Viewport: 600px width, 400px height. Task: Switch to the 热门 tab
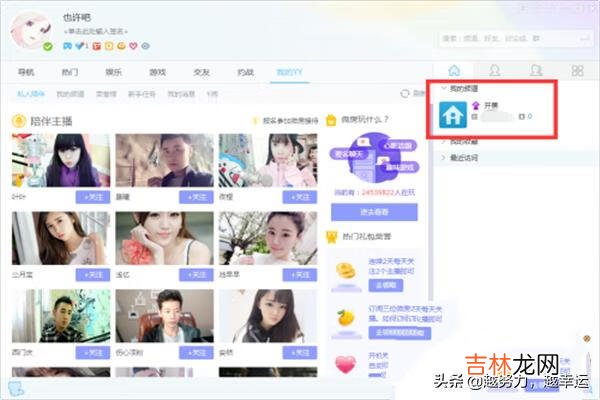[70, 72]
